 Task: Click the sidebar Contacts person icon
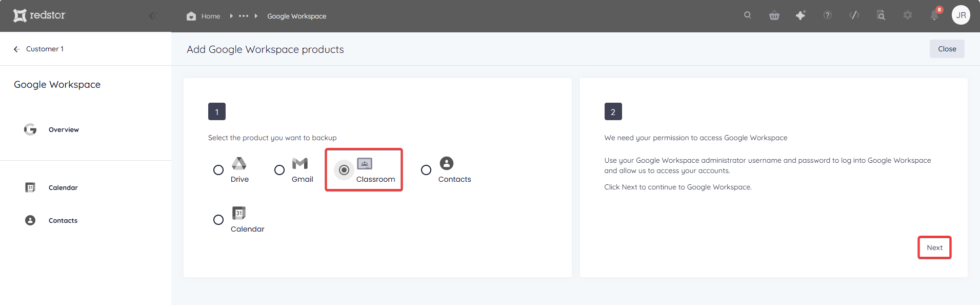30,220
